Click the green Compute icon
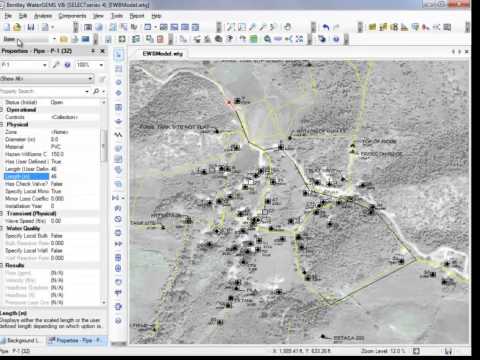 click(254, 39)
